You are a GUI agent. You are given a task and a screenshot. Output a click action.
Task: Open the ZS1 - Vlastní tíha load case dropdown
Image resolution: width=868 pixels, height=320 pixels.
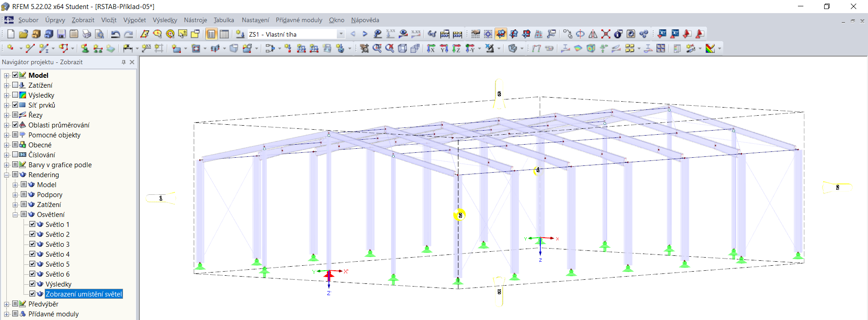[x=341, y=34]
